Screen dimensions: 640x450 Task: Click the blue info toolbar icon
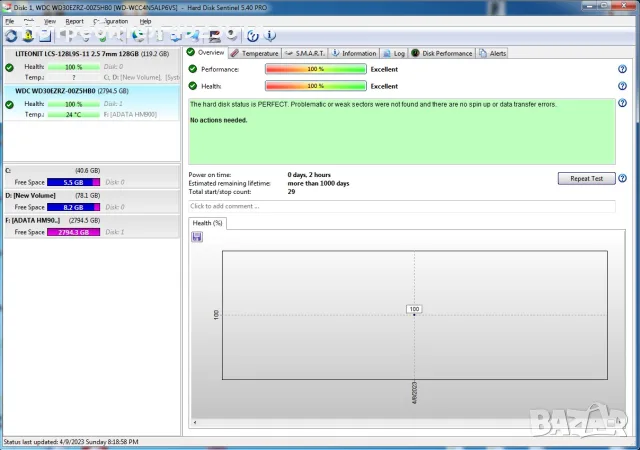pos(270,36)
